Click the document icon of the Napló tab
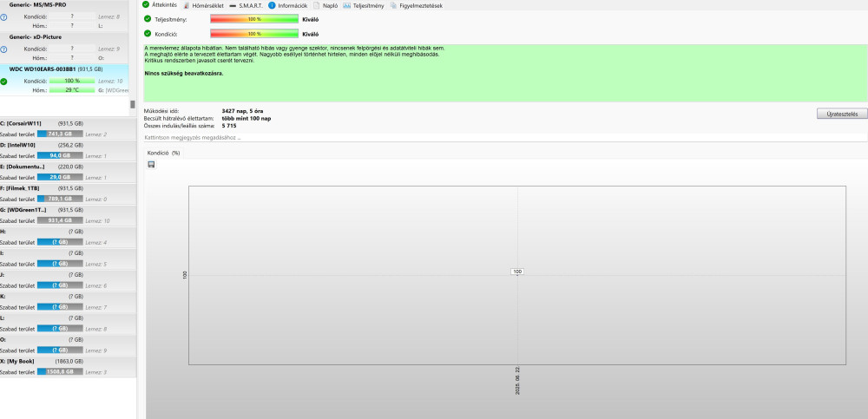Screen dimensions: 868x419 (x=317, y=5)
